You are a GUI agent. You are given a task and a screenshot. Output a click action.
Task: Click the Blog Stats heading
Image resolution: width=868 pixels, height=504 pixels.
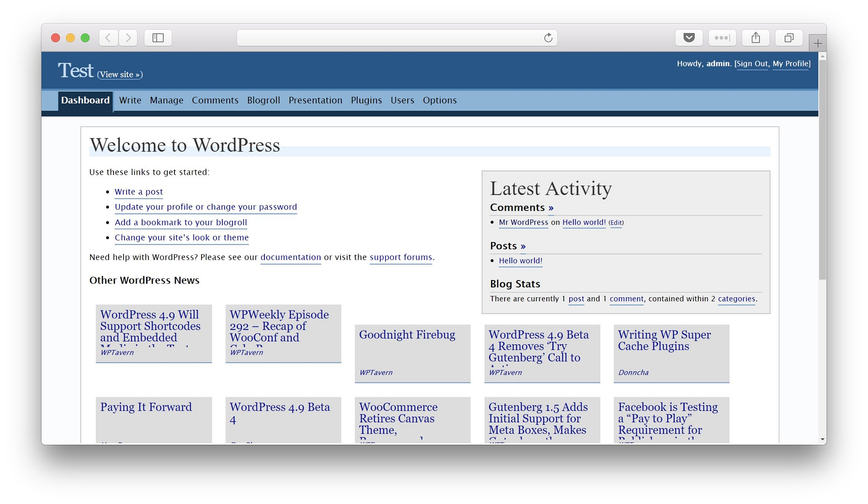[515, 284]
